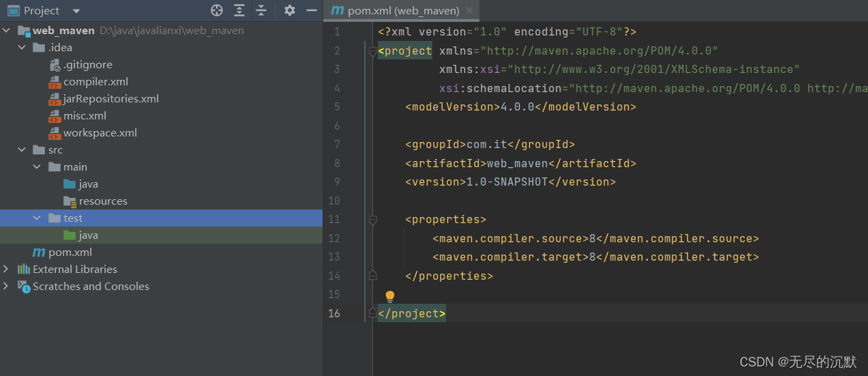Open misc.xml file
The image size is (868, 376).
85,116
